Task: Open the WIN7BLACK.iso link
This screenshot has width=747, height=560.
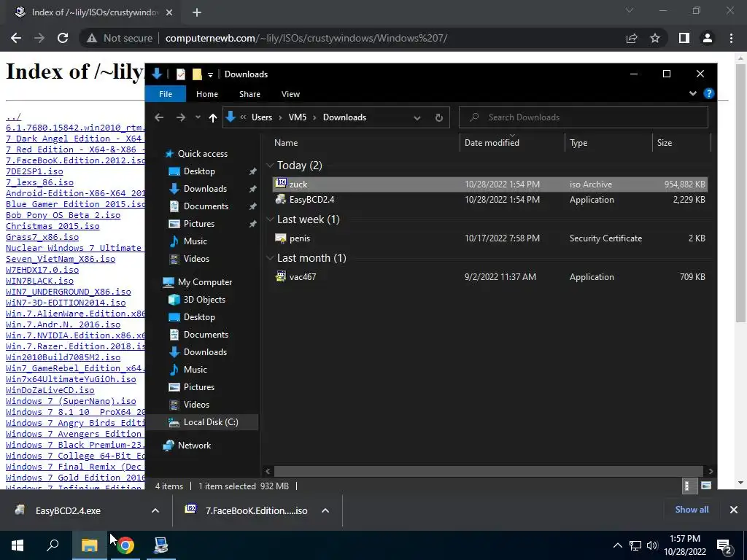Action: pyautogui.click(x=39, y=281)
